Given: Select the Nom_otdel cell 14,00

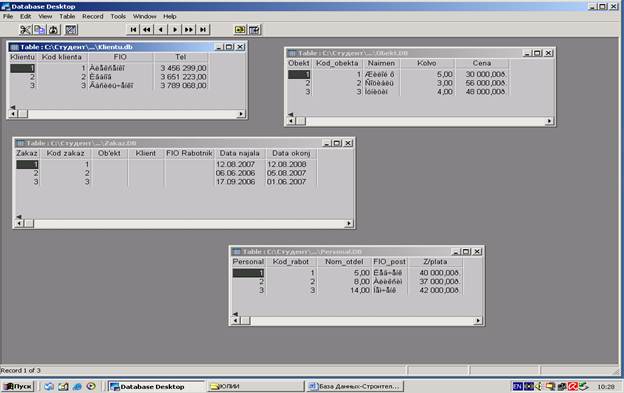Looking at the screenshot, I should [x=344, y=290].
